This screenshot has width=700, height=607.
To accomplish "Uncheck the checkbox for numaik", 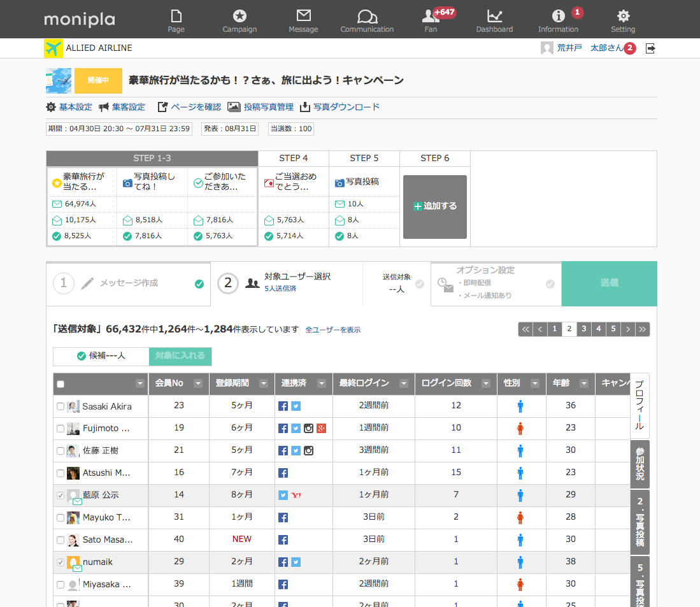I will pyautogui.click(x=61, y=562).
